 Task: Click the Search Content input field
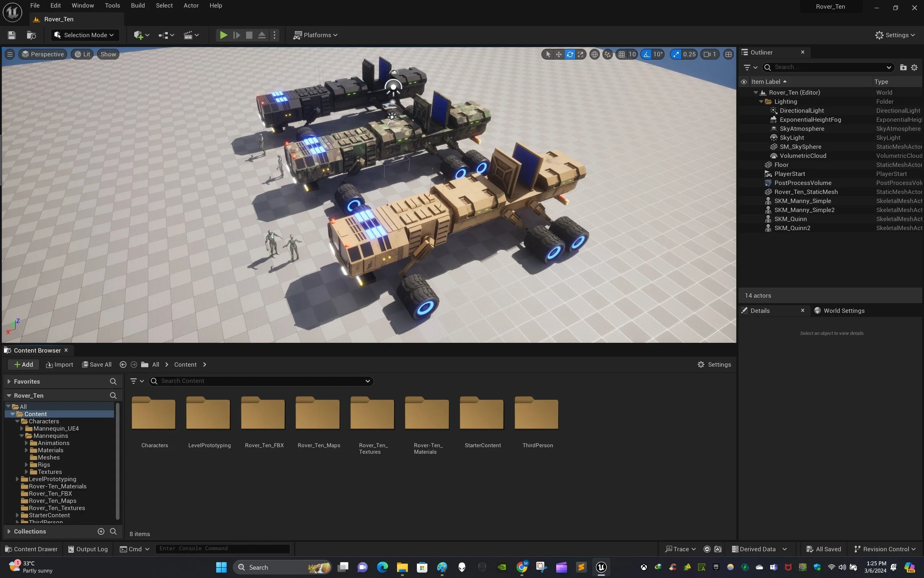click(x=261, y=381)
